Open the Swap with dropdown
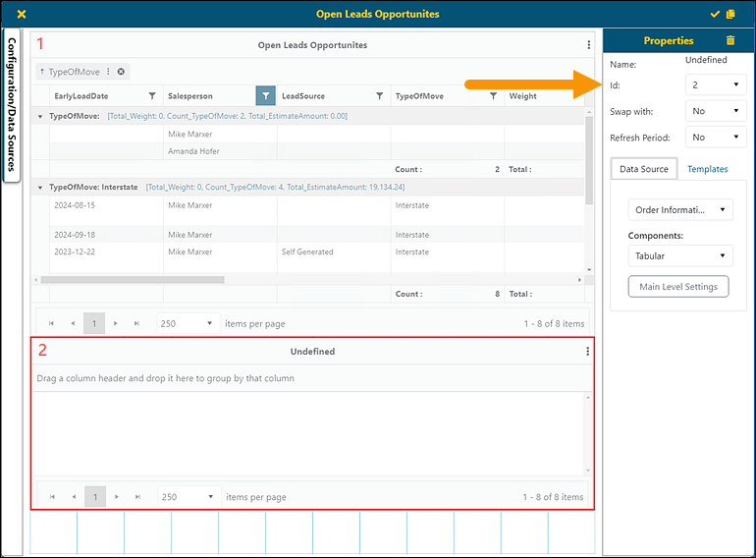 click(716, 112)
